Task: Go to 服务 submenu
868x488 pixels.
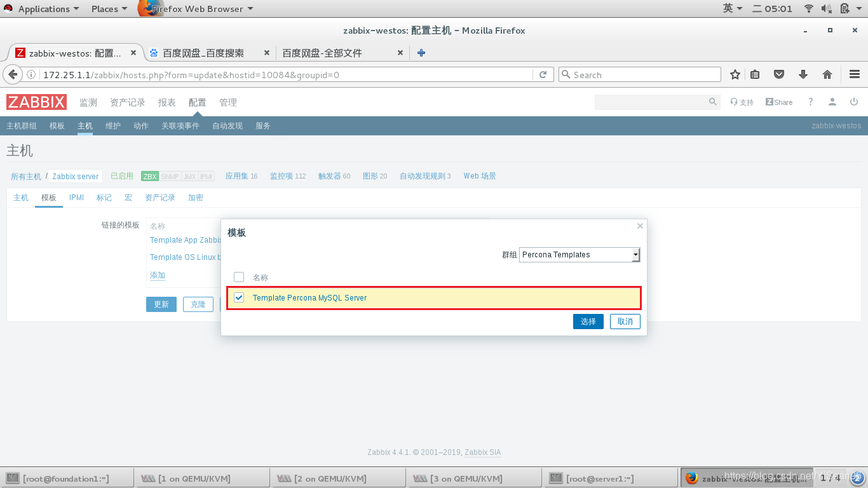Action: coord(263,126)
